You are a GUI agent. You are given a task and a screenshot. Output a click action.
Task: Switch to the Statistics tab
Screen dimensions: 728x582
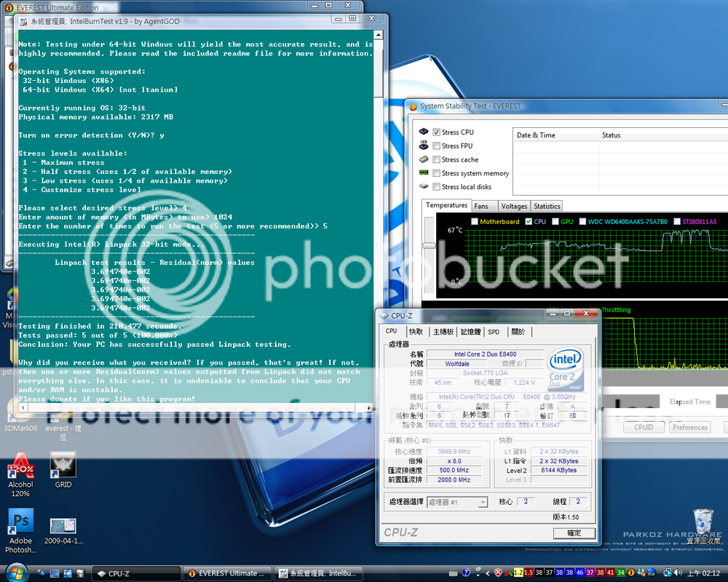click(x=547, y=207)
